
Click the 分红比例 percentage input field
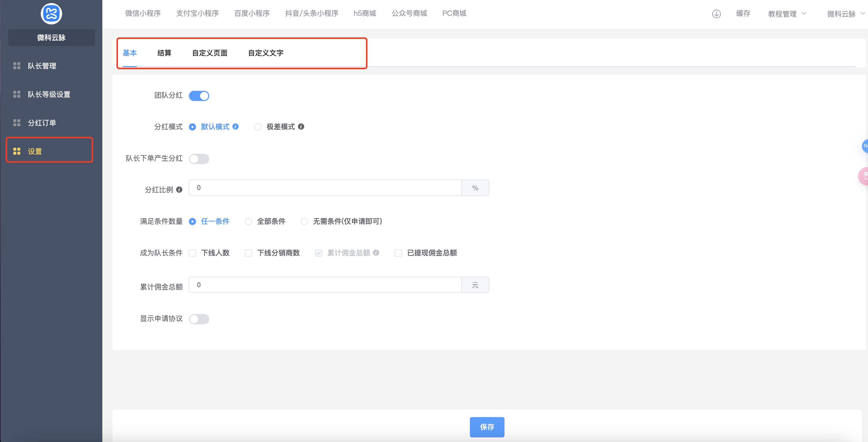(x=325, y=187)
